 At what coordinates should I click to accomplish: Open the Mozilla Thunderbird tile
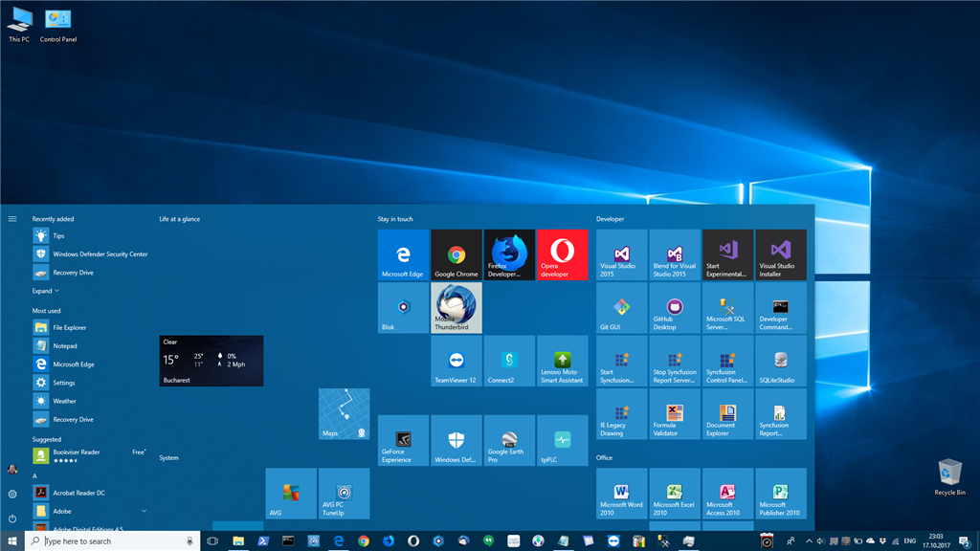pos(457,307)
